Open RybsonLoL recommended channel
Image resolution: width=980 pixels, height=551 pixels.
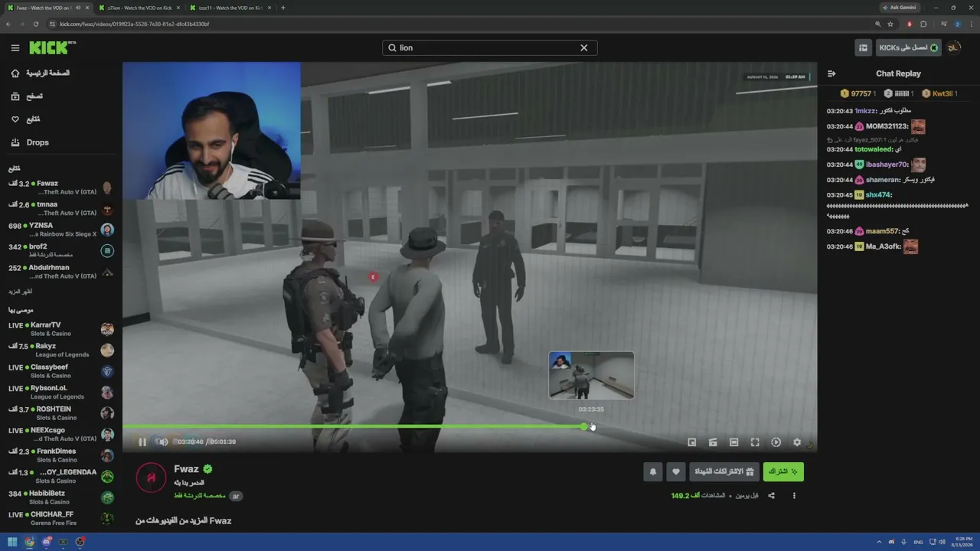tap(60, 392)
